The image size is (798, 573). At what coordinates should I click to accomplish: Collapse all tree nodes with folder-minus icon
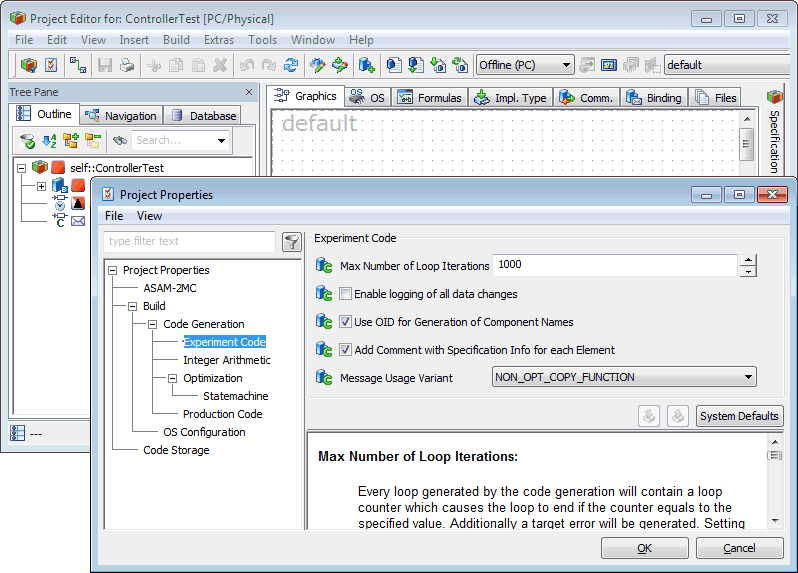93,140
